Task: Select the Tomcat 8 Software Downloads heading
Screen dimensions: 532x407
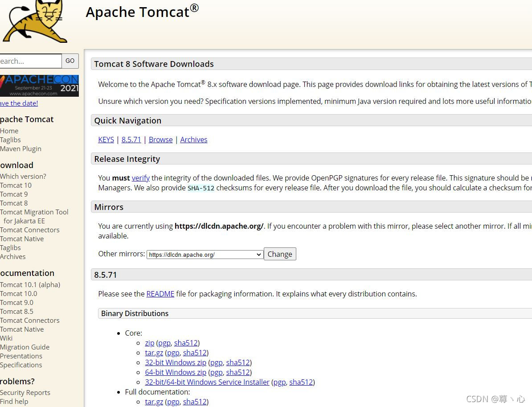Action: coord(154,64)
